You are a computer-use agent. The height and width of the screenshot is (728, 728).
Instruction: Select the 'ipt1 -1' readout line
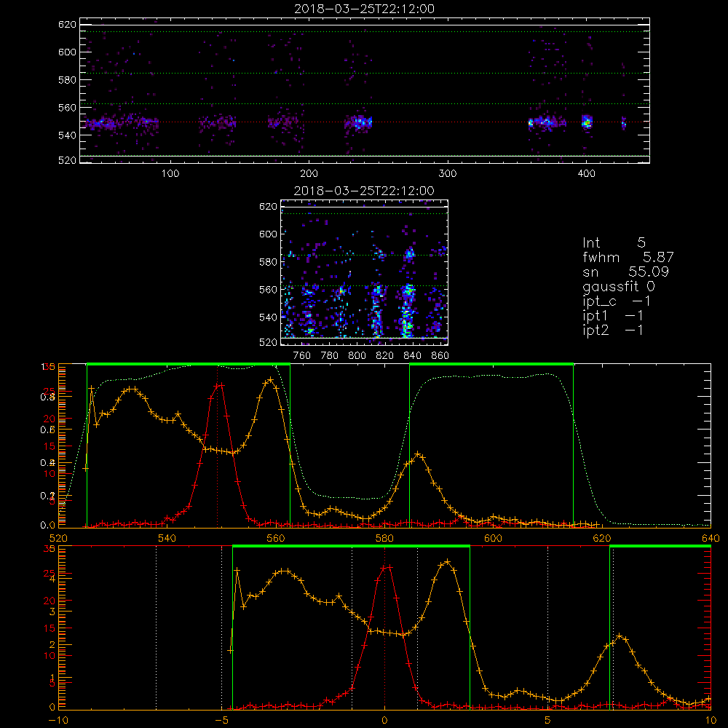(x=612, y=316)
